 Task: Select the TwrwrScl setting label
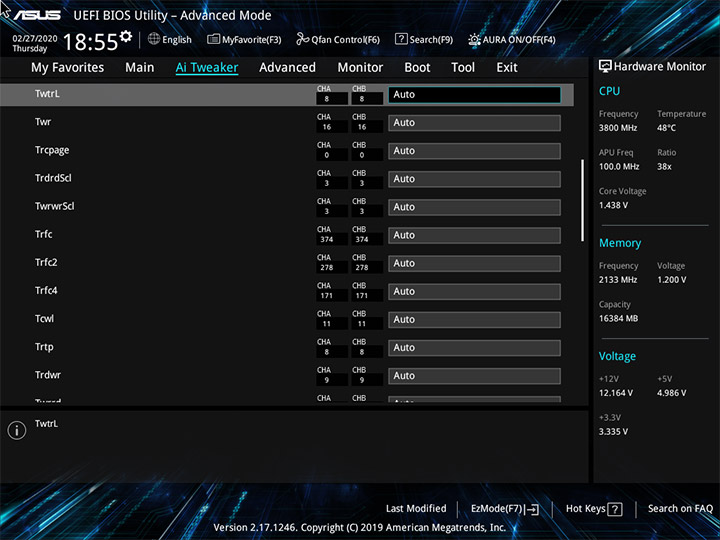[55, 206]
